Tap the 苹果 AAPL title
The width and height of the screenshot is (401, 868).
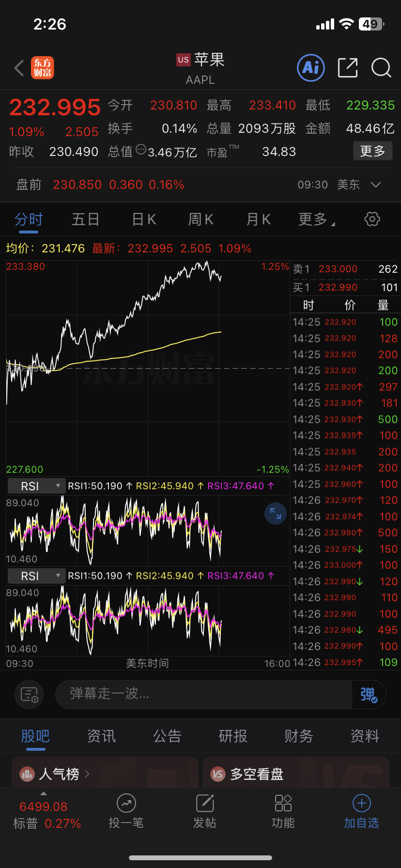pyautogui.click(x=200, y=68)
